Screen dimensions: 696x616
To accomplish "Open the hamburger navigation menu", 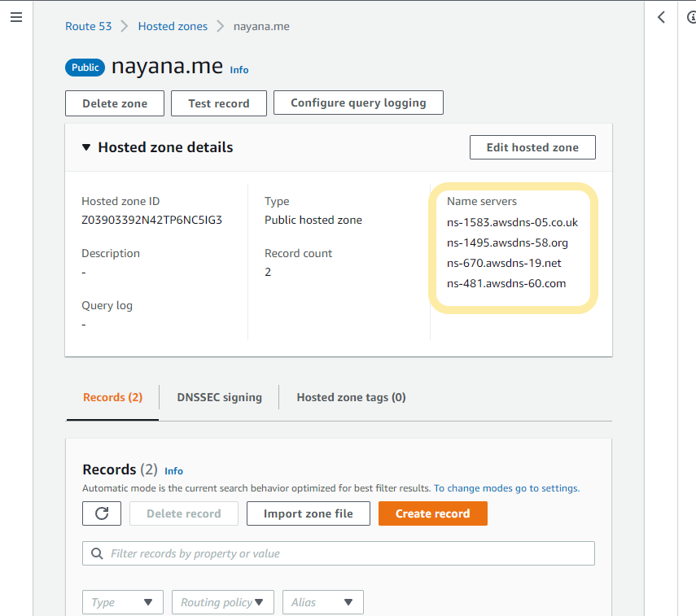I will pos(16,17).
